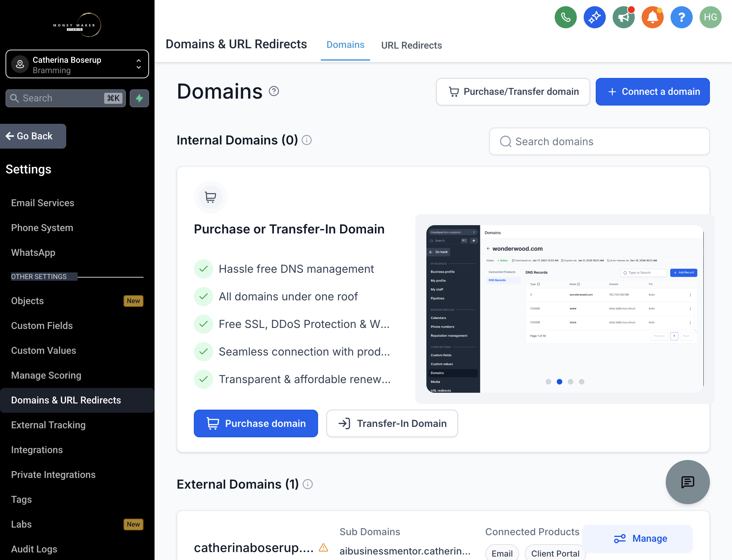Screen dimensions: 732x560
Task: Open Email Services settings
Action: point(43,203)
